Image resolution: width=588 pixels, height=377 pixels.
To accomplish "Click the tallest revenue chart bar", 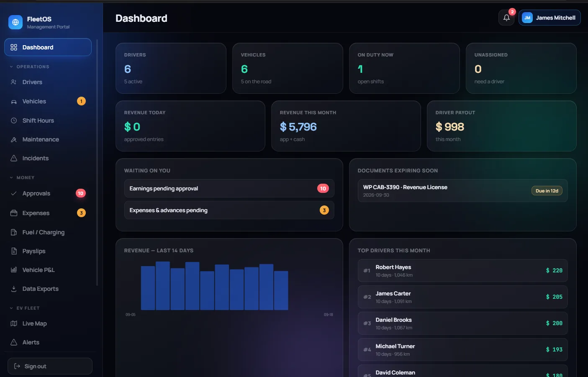I will [x=163, y=286].
